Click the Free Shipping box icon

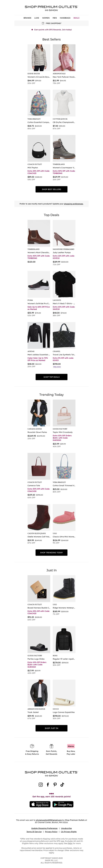[32, 746]
